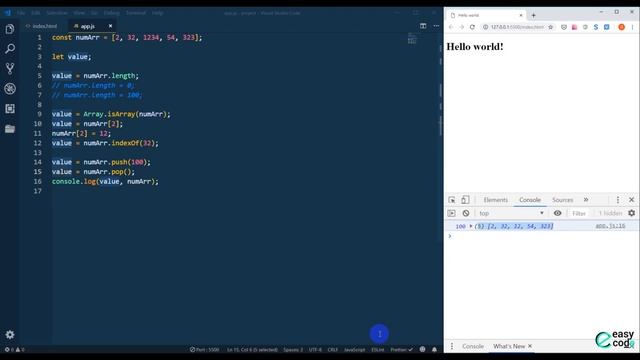Create a live expression with eye icon
The image size is (640, 360).
tap(557, 213)
